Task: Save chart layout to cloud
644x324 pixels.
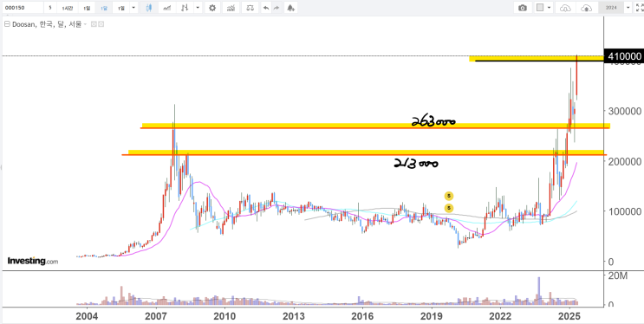Action: [587, 8]
